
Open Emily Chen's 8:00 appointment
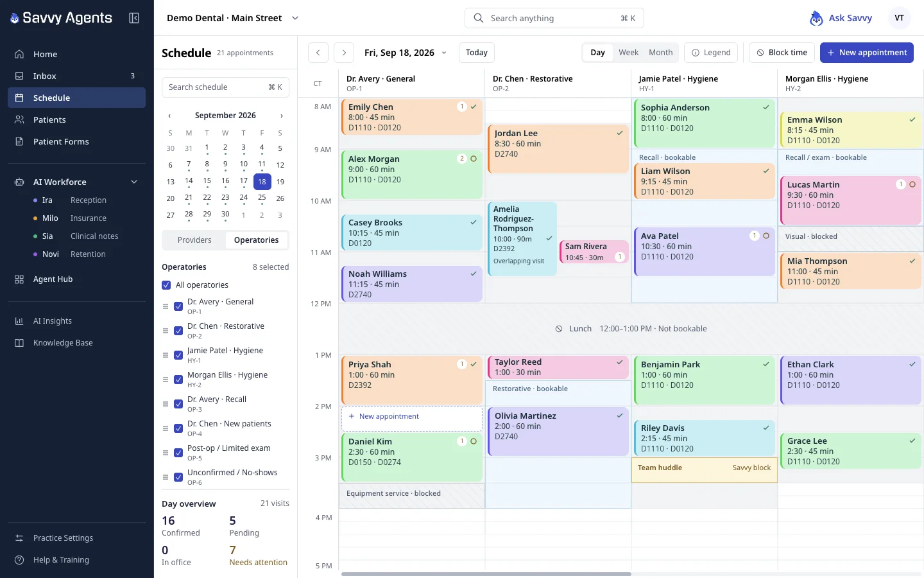coord(412,117)
